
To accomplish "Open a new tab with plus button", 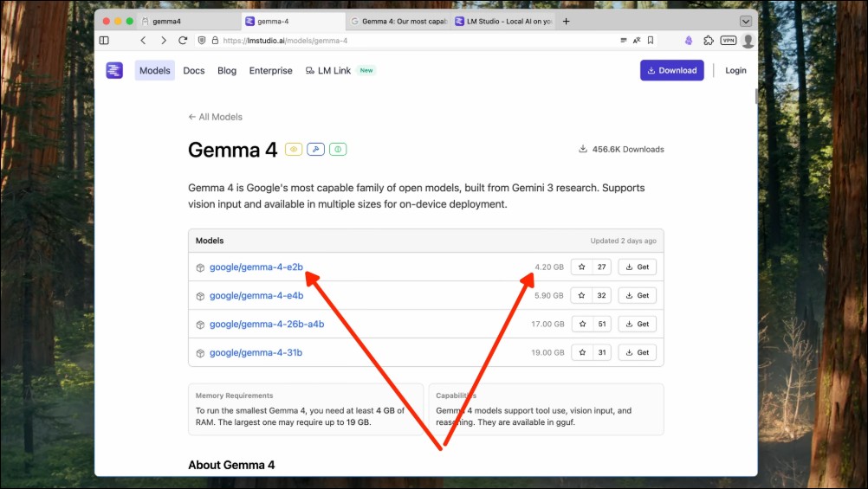I will [x=566, y=21].
